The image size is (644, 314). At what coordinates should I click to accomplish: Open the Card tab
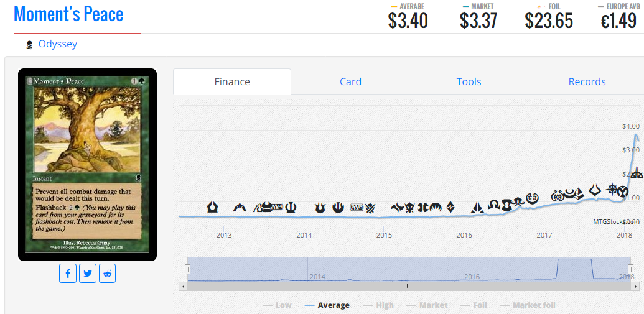350,81
